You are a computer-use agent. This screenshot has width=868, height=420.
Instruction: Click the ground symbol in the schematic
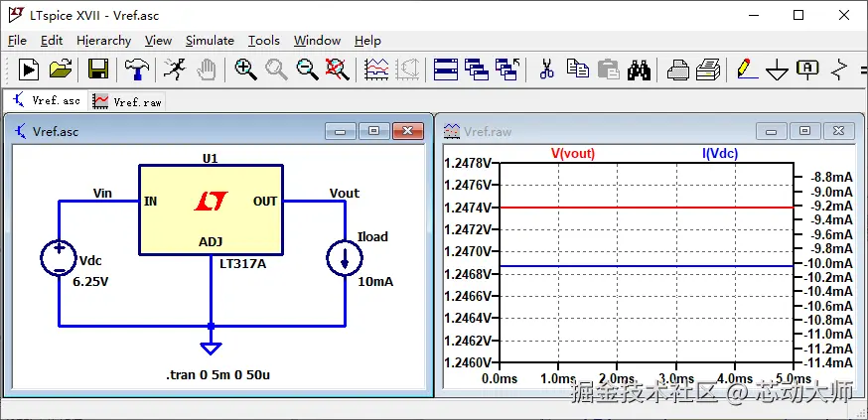(x=211, y=349)
